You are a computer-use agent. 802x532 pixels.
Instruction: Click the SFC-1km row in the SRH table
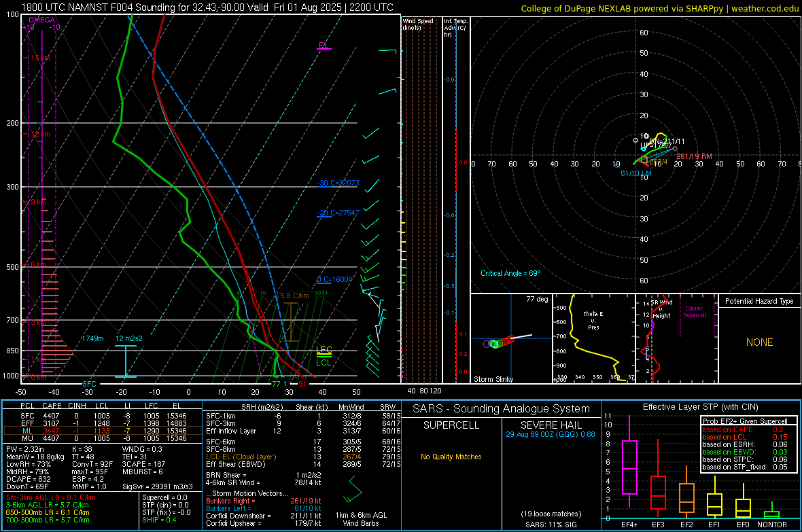coord(302,416)
